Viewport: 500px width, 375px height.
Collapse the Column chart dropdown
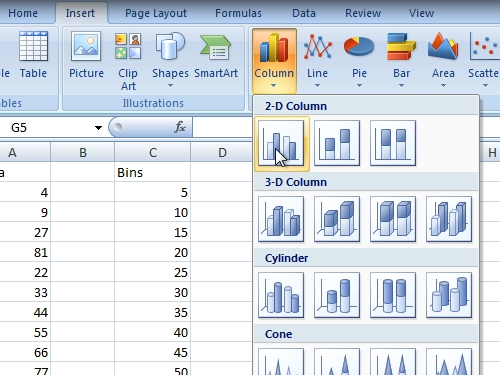[274, 61]
